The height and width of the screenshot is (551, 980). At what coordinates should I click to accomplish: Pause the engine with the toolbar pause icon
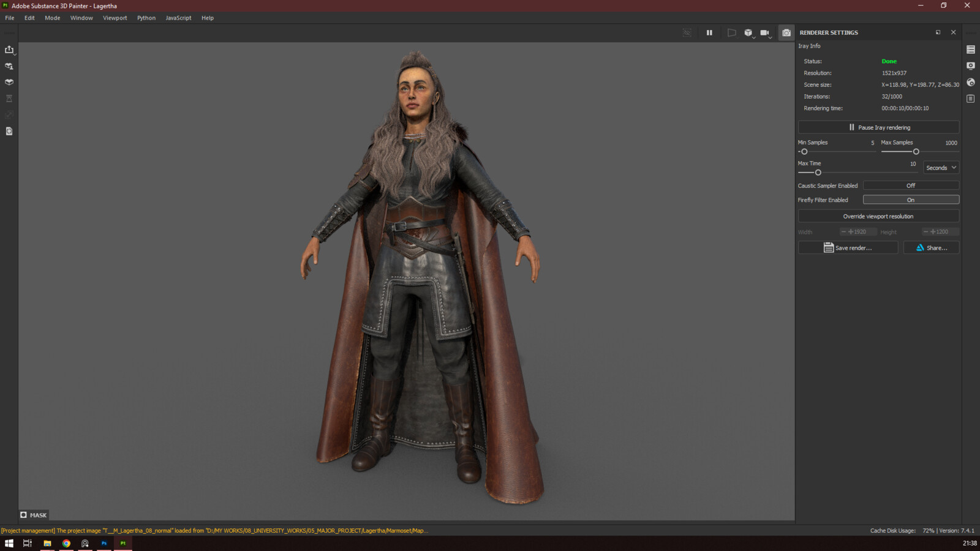[x=709, y=32]
